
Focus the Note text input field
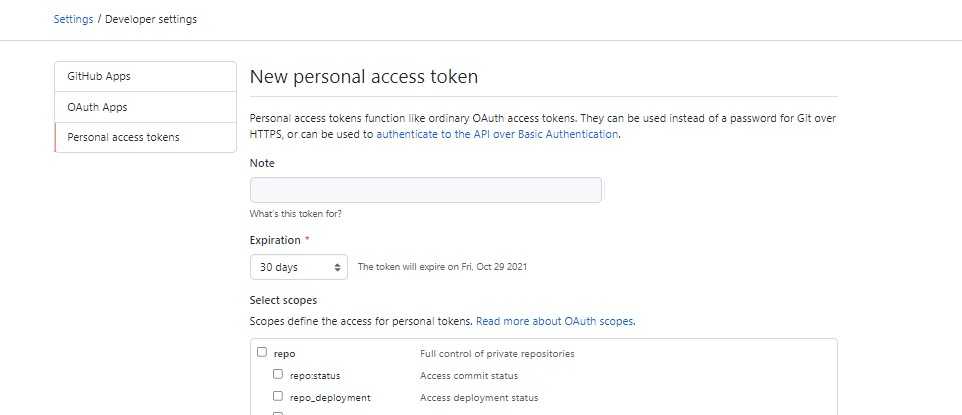point(425,190)
